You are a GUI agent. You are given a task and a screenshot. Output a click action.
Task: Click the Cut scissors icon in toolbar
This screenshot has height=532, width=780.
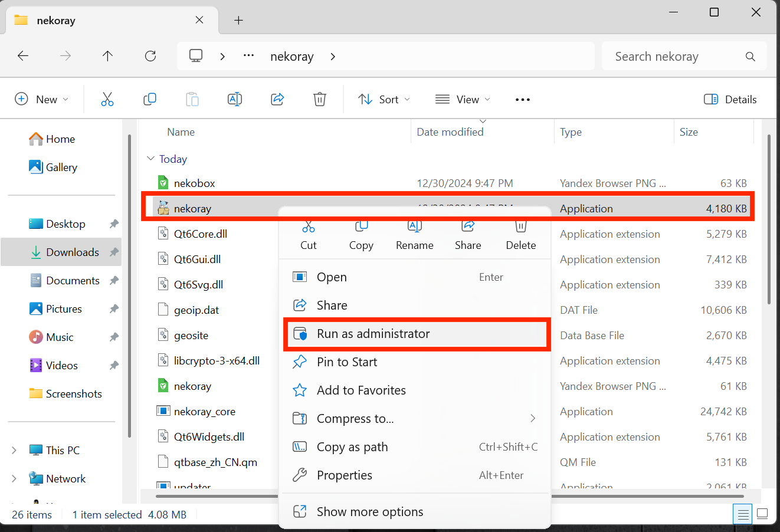coord(107,99)
